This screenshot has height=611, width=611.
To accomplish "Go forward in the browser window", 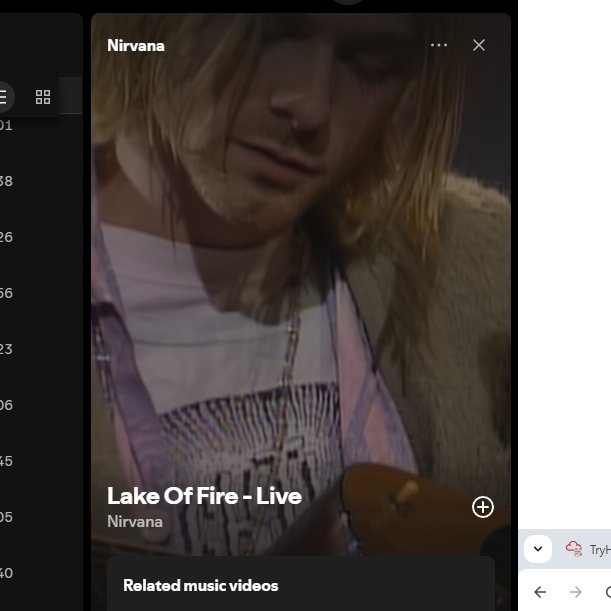I will (x=576, y=592).
